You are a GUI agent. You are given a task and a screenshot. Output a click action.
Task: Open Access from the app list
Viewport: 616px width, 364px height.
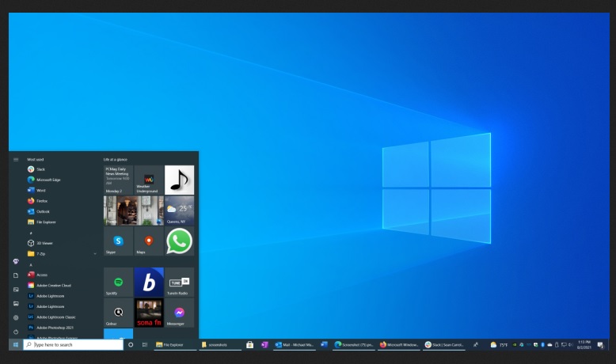tap(37, 275)
